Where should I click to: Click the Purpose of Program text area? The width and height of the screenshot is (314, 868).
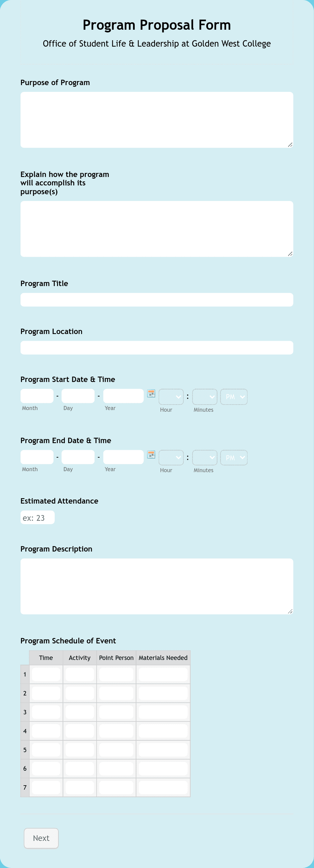coord(157,119)
